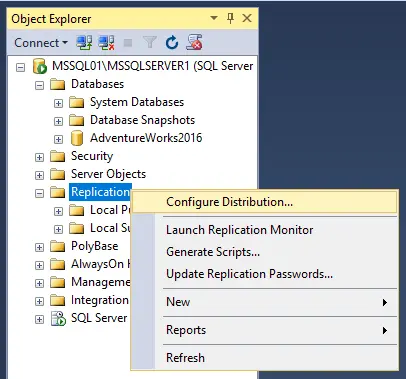
Task: Select the Integration folder icon
Action: (x=57, y=300)
